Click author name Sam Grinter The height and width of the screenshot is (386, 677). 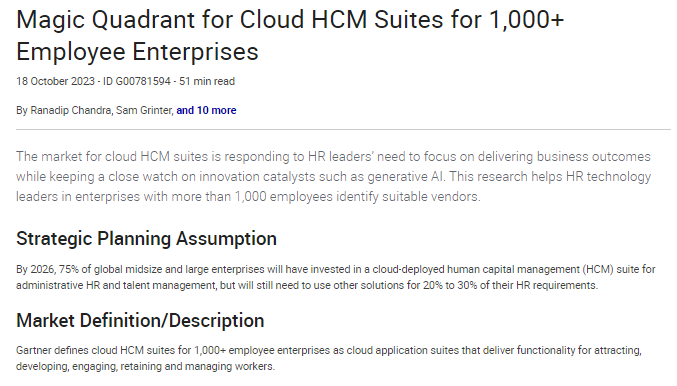point(143,111)
